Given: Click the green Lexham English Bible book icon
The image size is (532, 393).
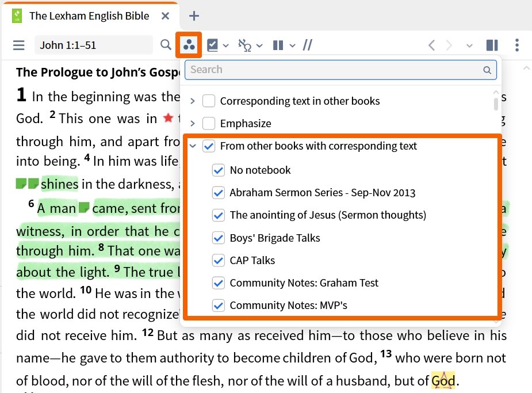Looking at the screenshot, I should [x=17, y=16].
